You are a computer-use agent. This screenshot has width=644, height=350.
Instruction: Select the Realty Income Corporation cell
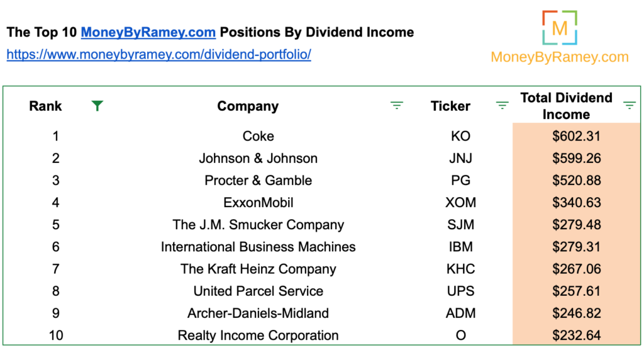[x=258, y=335]
